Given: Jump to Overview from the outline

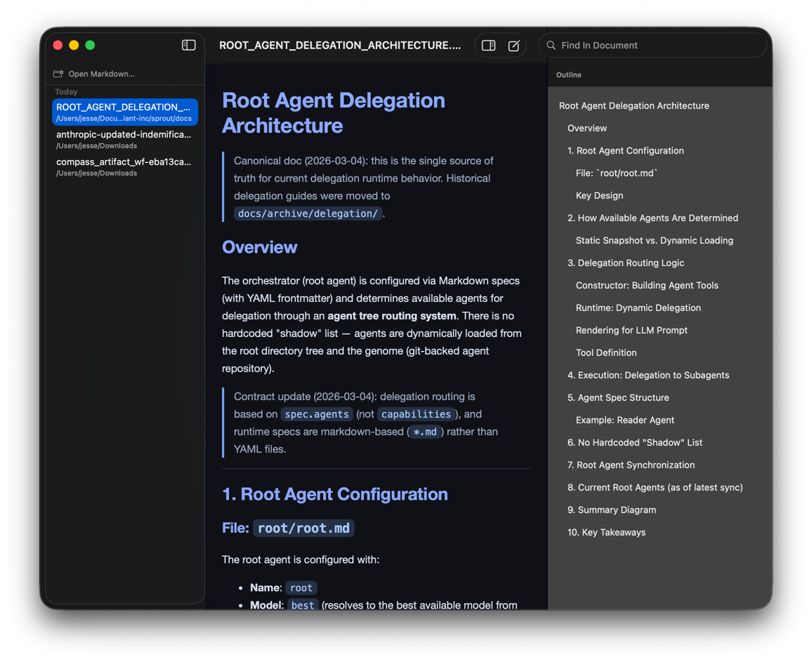Looking at the screenshot, I should click(587, 128).
